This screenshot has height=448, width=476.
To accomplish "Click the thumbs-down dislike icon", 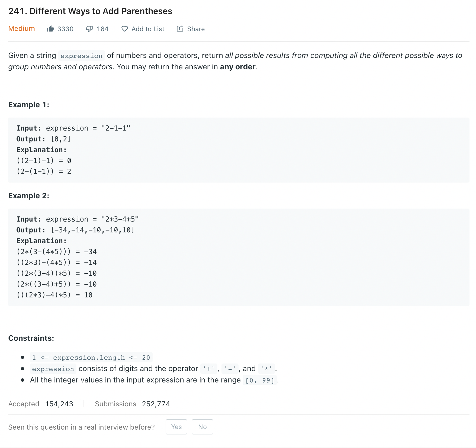I will (89, 29).
